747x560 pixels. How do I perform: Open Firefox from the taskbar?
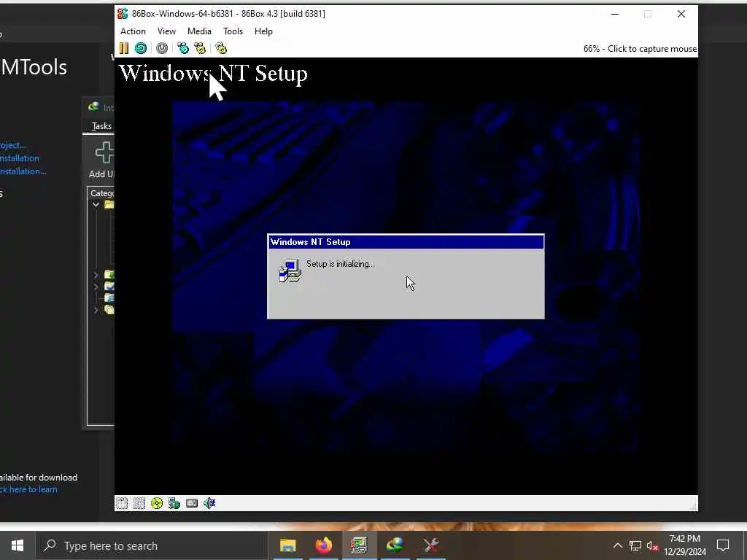coord(323,545)
